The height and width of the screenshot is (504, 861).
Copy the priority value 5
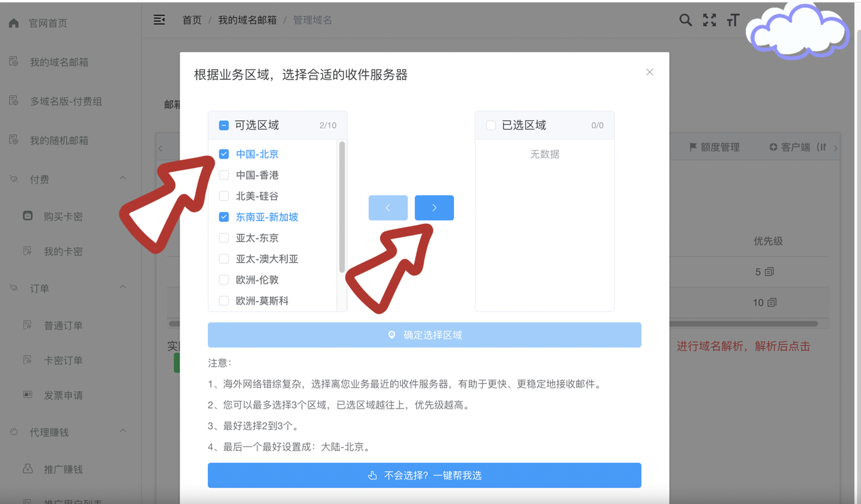click(x=770, y=272)
